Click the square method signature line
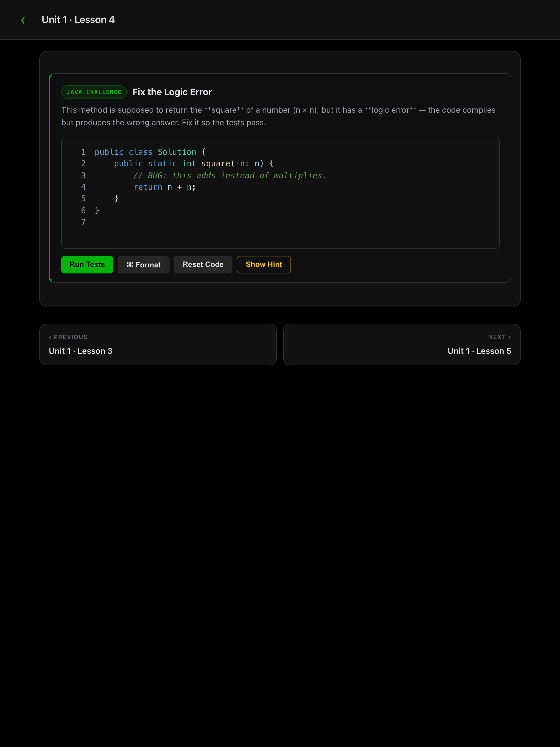 click(x=194, y=164)
